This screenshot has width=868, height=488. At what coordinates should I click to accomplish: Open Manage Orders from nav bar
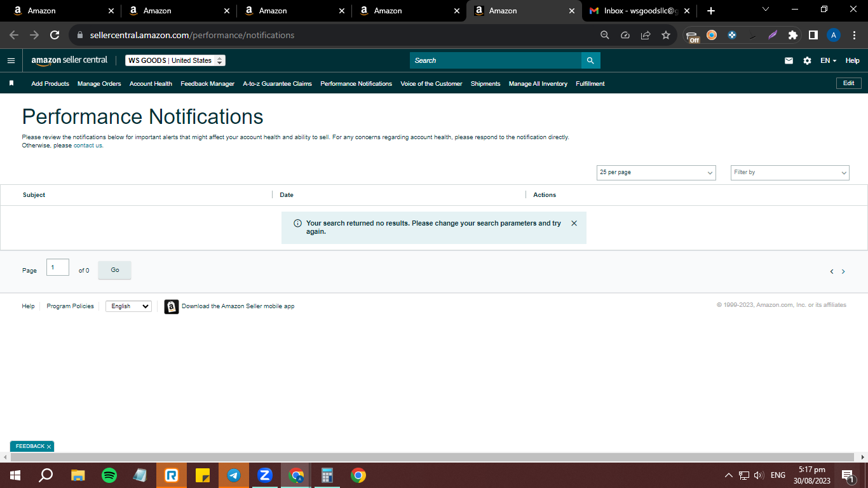coord(99,83)
